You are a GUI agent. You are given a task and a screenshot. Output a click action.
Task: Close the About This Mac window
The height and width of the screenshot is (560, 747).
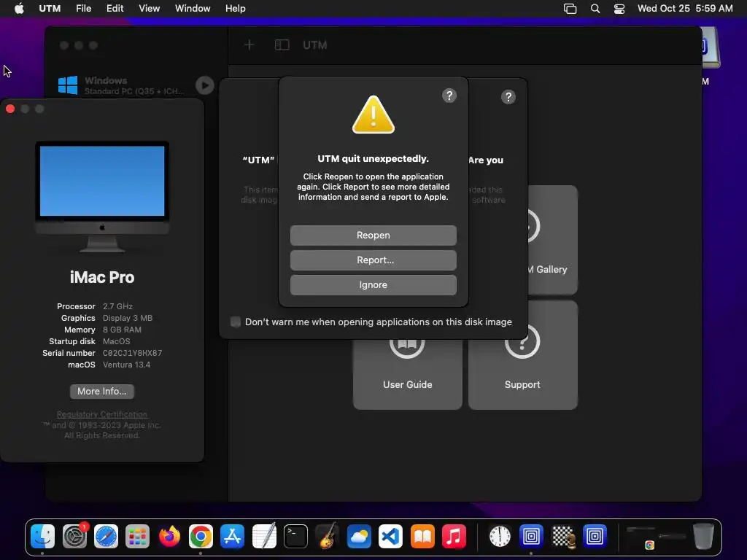[x=10, y=109]
